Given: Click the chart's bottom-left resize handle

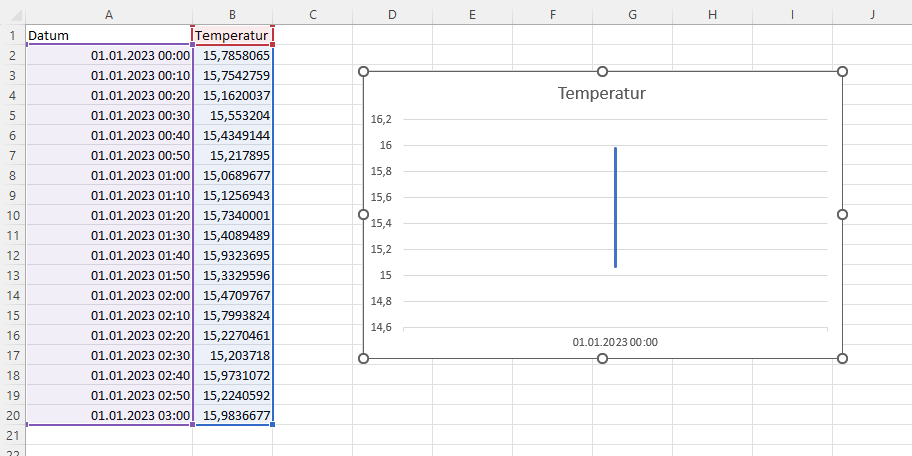Looking at the screenshot, I should pos(364,358).
